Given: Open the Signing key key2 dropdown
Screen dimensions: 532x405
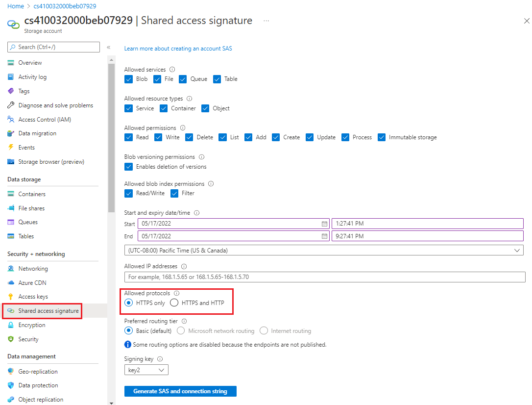Looking at the screenshot, I should click(146, 370).
